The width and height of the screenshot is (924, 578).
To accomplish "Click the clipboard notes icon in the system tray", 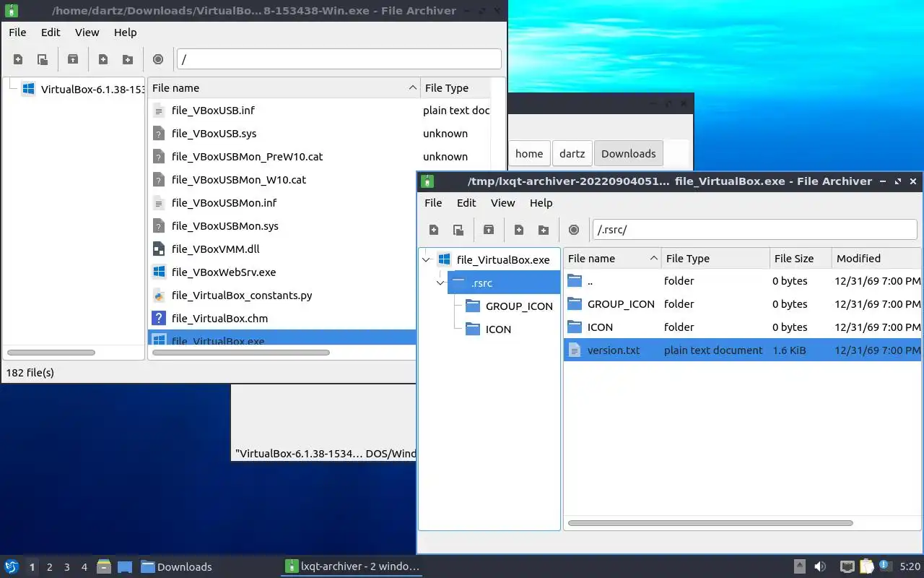I will click(x=866, y=566).
